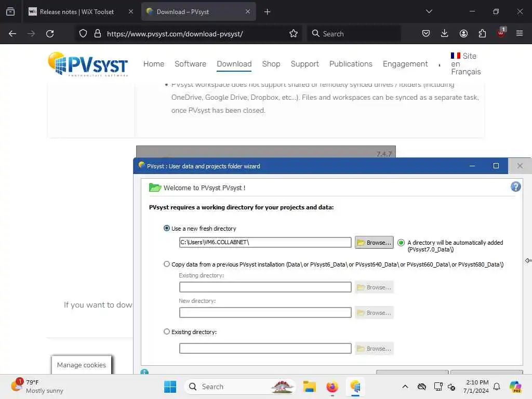Open weather widget showing 79°F
Screen dimensions: 532x399
[x=37, y=387]
